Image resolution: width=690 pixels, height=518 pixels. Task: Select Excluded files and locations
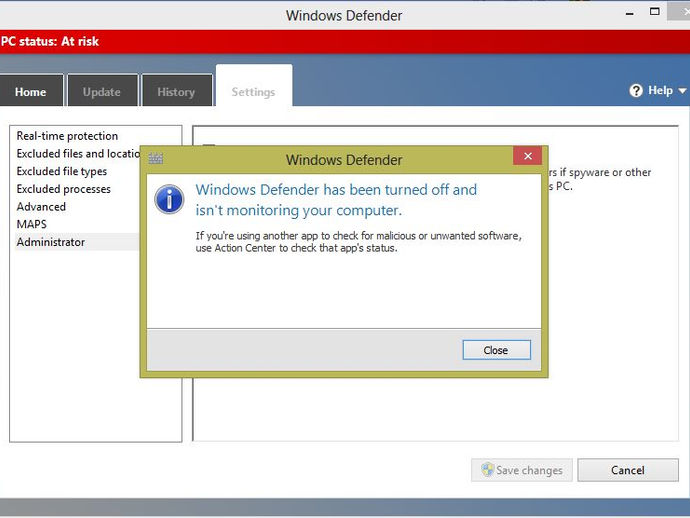pyautogui.click(x=78, y=153)
